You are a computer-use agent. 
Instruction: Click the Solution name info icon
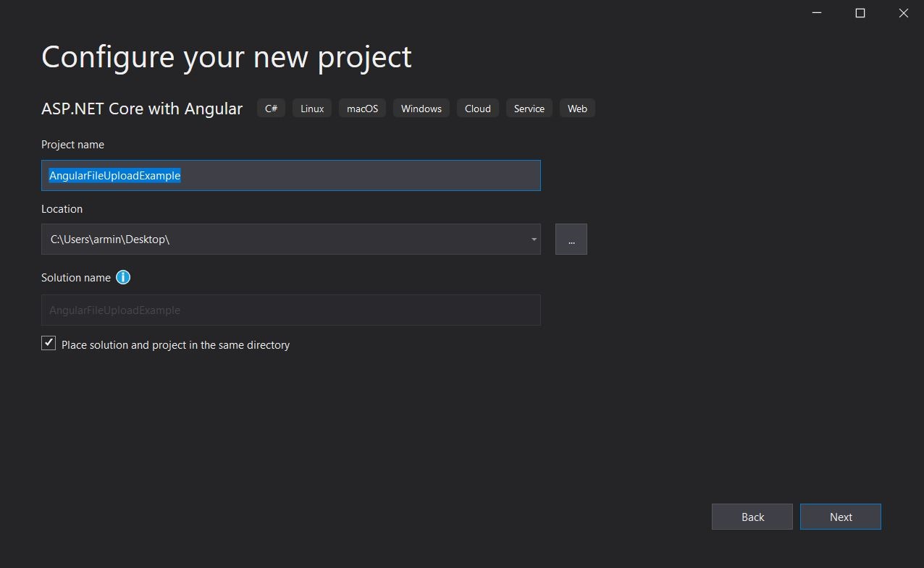click(123, 277)
